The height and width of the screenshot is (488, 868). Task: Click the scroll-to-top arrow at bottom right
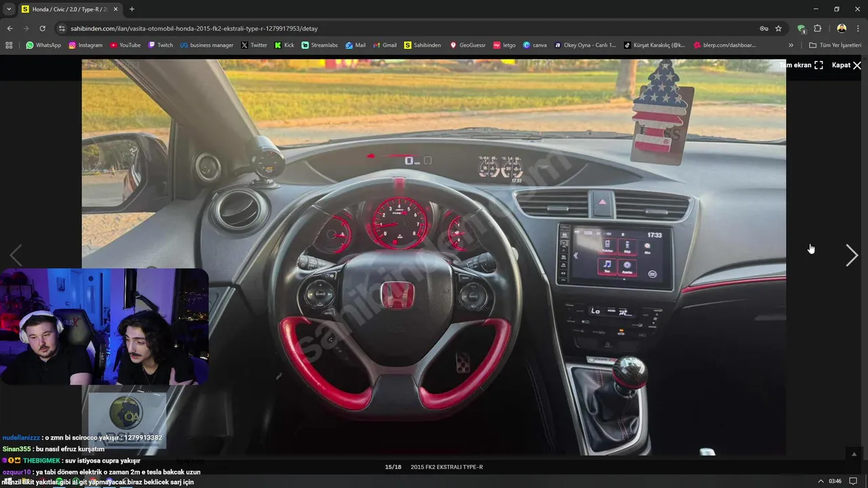click(x=854, y=454)
